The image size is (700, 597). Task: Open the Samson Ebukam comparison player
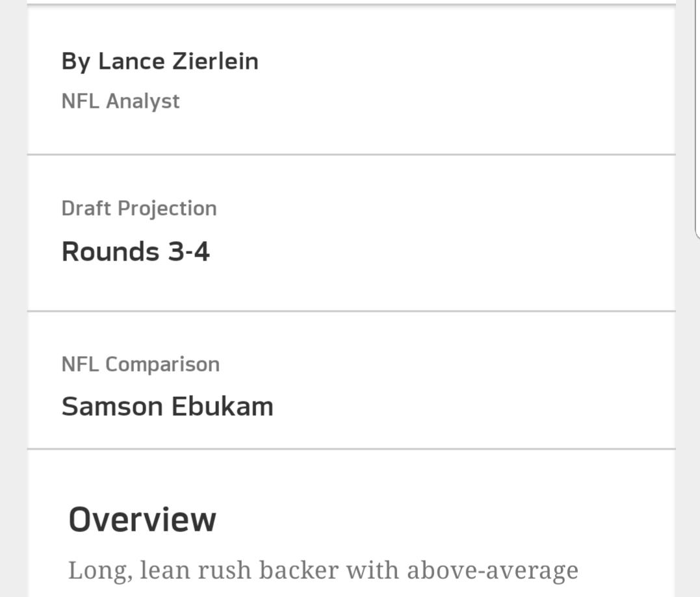point(167,407)
